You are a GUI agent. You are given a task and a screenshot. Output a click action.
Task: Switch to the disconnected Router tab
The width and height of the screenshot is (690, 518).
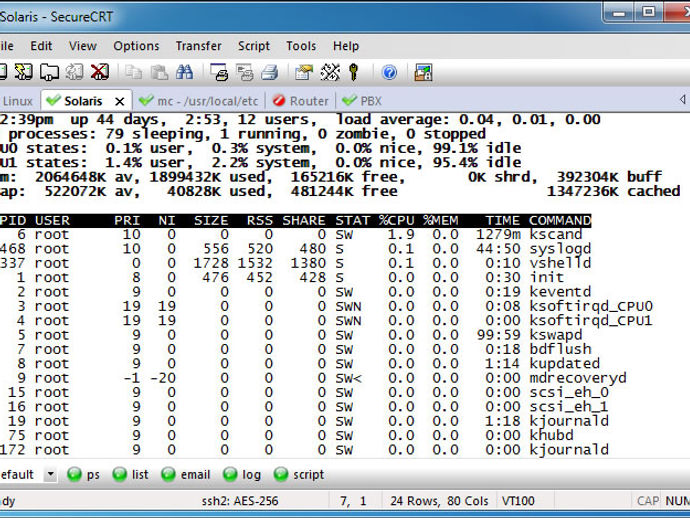click(x=301, y=101)
